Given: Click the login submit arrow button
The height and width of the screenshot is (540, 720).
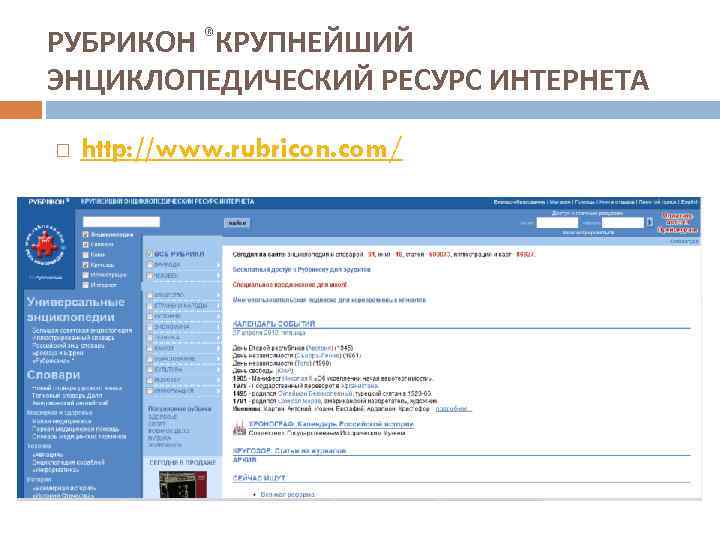Looking at the screenshot, I should [x=649, y=222].
